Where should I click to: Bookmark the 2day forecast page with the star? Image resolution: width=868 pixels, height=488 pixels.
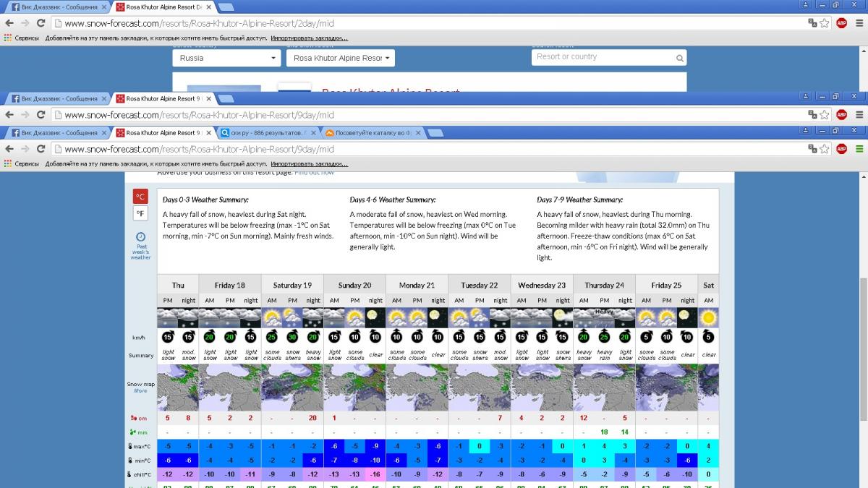click(824, 22)
